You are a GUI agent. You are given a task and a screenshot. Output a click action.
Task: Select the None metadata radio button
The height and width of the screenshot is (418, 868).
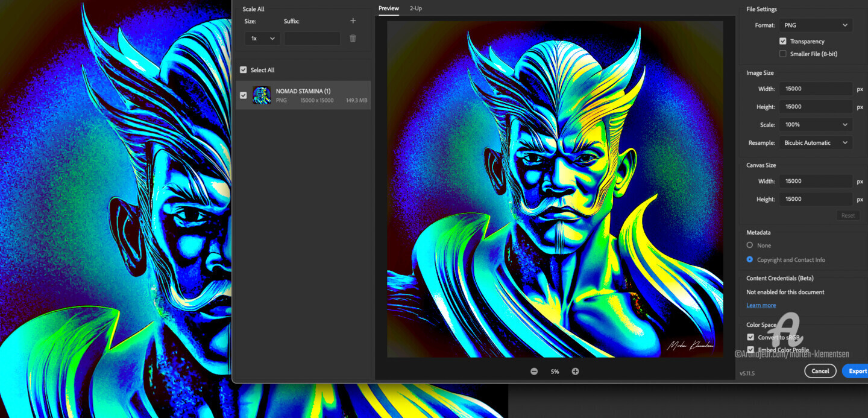click(750, 245)
